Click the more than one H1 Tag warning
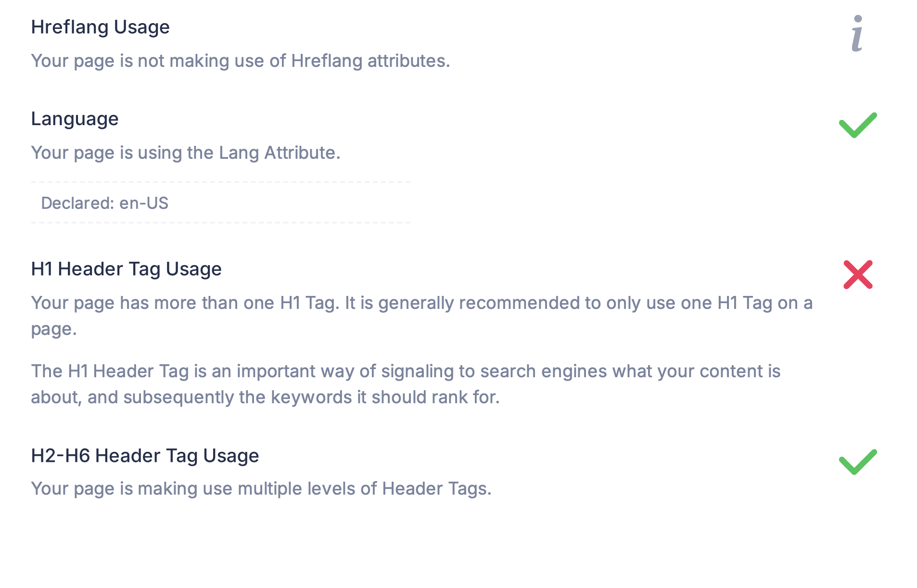This screenshot has height=588, width=917. pos(421,316)
